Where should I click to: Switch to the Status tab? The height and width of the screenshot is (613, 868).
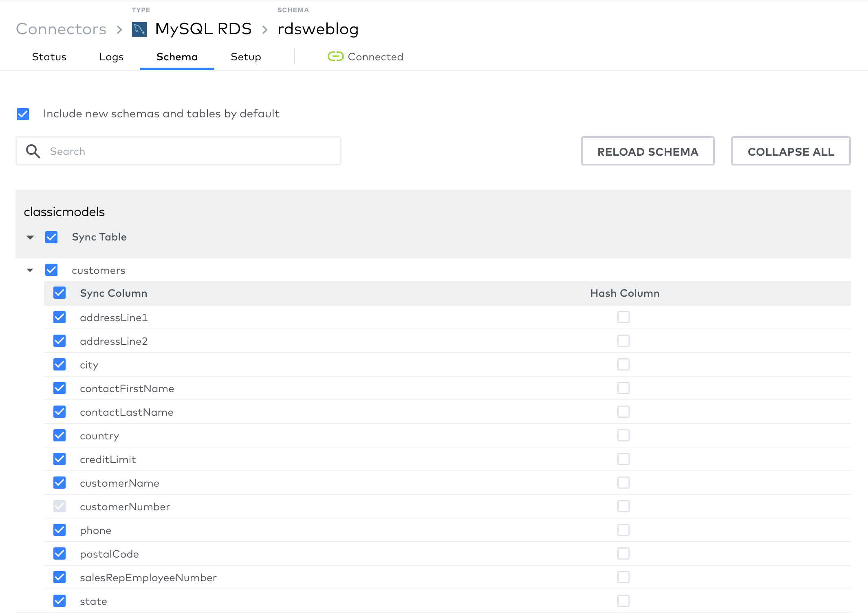click(49, 57)
